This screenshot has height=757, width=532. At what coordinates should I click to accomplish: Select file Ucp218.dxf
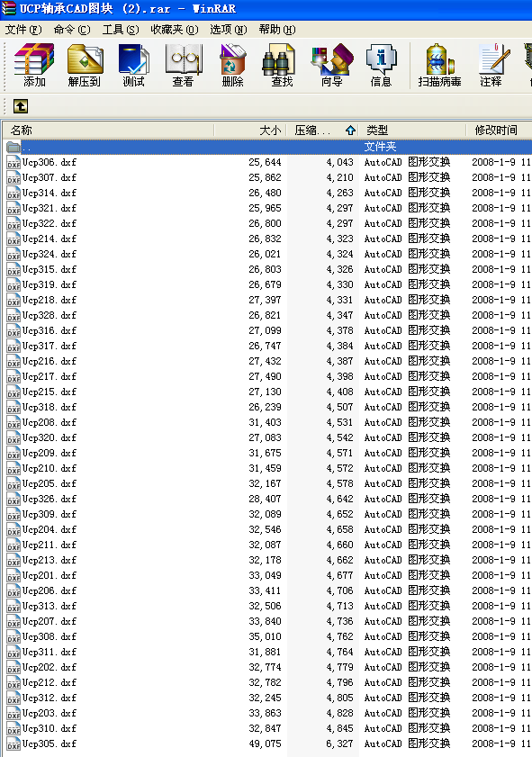(x=50, y=300)
